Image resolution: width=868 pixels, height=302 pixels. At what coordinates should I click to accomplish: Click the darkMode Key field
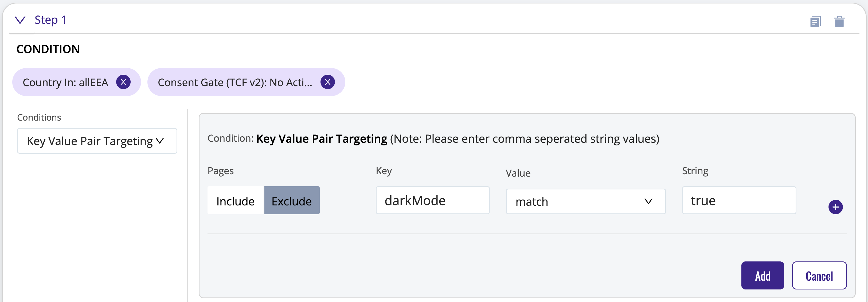coord(433,200)
